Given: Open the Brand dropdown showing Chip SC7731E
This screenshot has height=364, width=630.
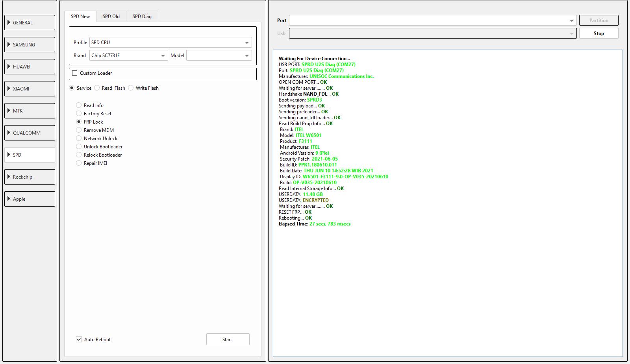Looking at the screenshot, I should (x=128, y=55).
